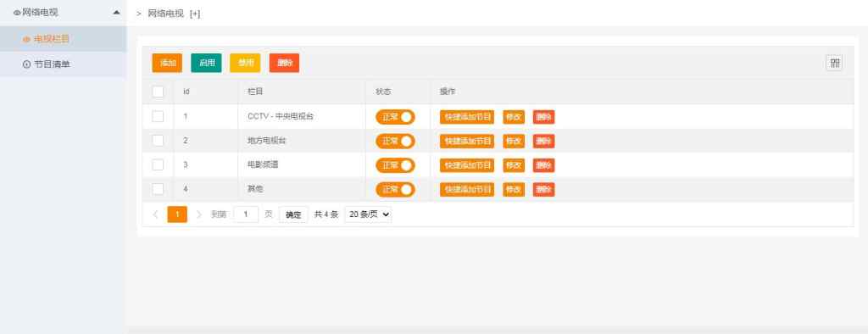The image size is (868, 334).
Task: Click the 共 4 条 total count text
Action: tap(326, 214)
